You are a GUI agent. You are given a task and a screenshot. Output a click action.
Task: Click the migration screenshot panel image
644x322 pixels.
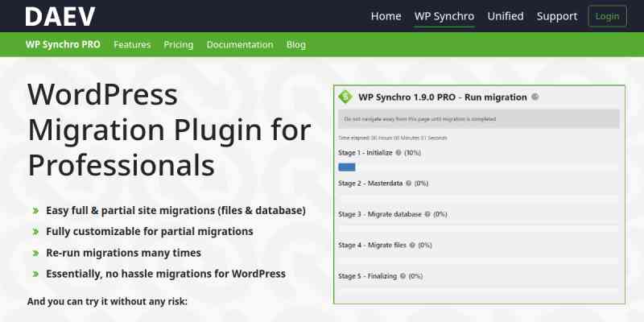[479, 194]
